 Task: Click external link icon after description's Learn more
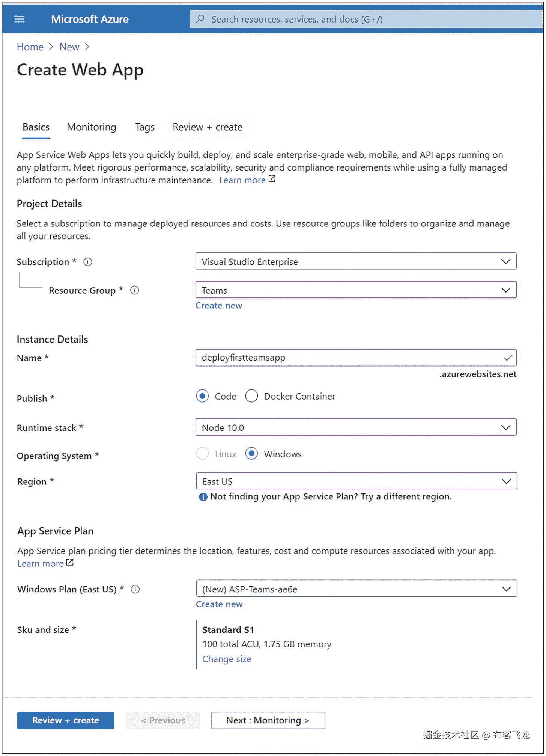(x=272, y=179)
